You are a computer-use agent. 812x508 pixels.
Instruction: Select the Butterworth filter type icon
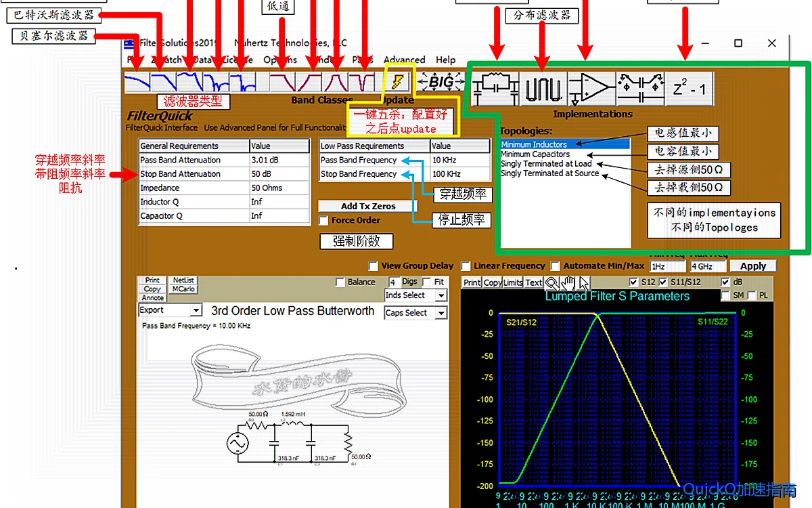tap(163, 82)
